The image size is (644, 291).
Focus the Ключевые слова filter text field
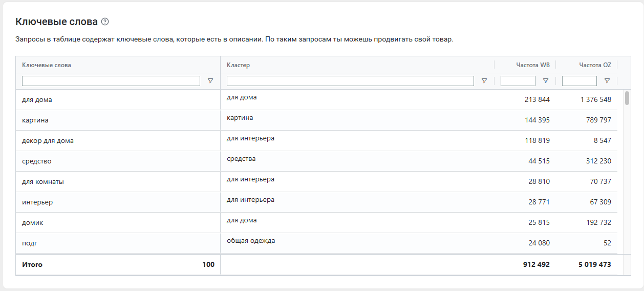pos(111,81)
